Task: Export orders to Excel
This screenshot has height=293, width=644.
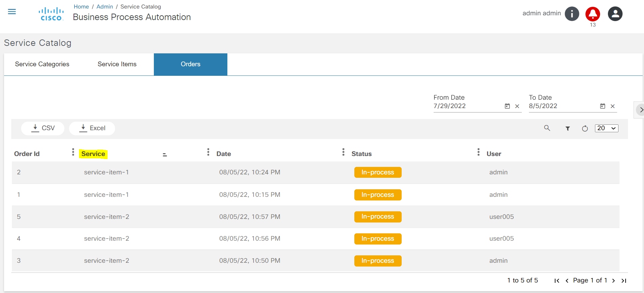Action: click(x=92, y=128)
